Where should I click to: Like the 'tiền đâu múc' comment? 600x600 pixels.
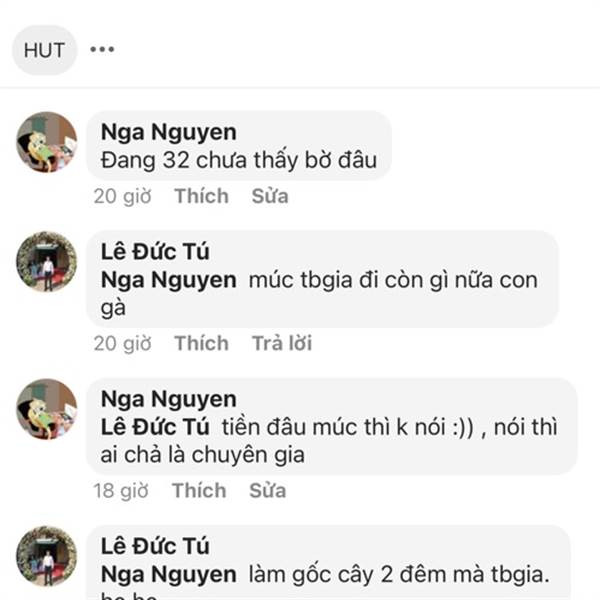(x=199, y=490)
